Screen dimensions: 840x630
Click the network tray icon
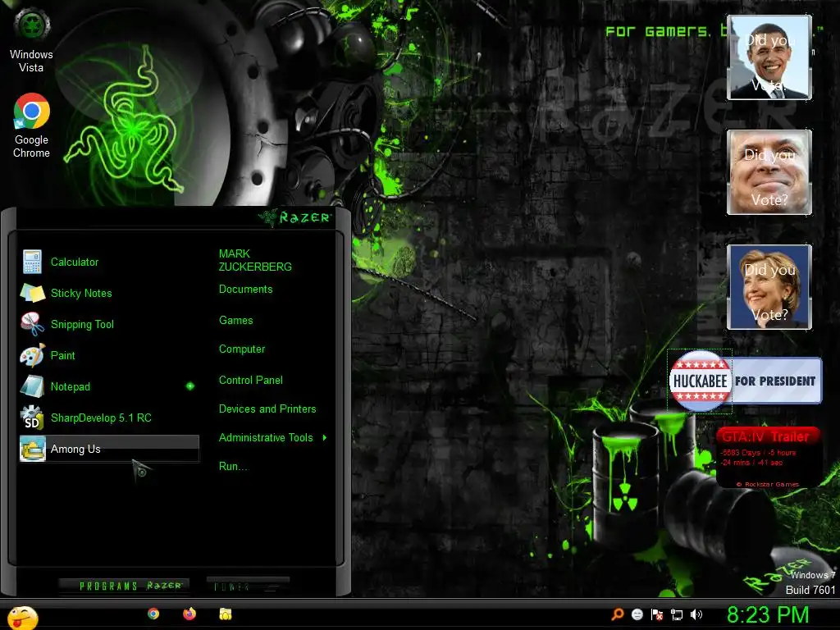tap(677, 614)
